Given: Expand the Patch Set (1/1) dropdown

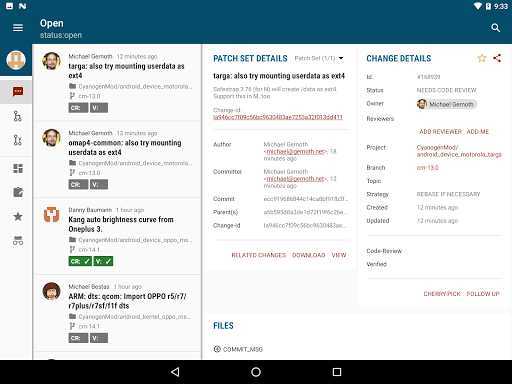Looking at the screenshot, I should pos(319,58).
